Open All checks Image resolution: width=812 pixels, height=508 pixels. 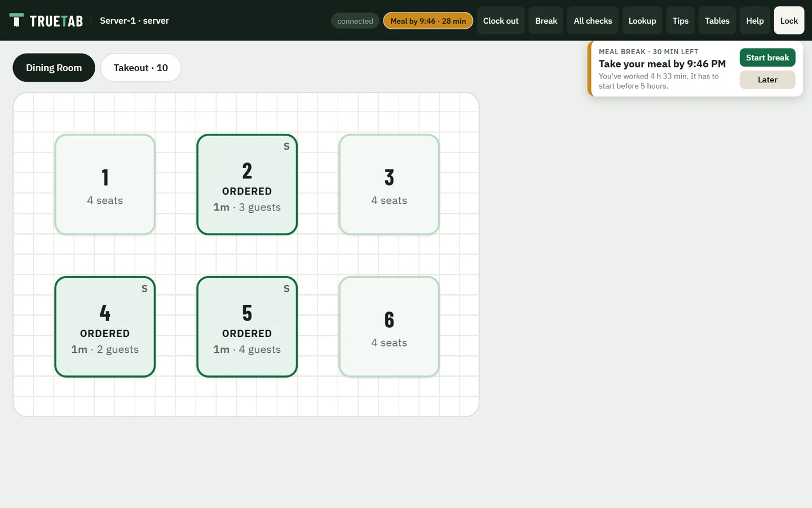point(593,21)
